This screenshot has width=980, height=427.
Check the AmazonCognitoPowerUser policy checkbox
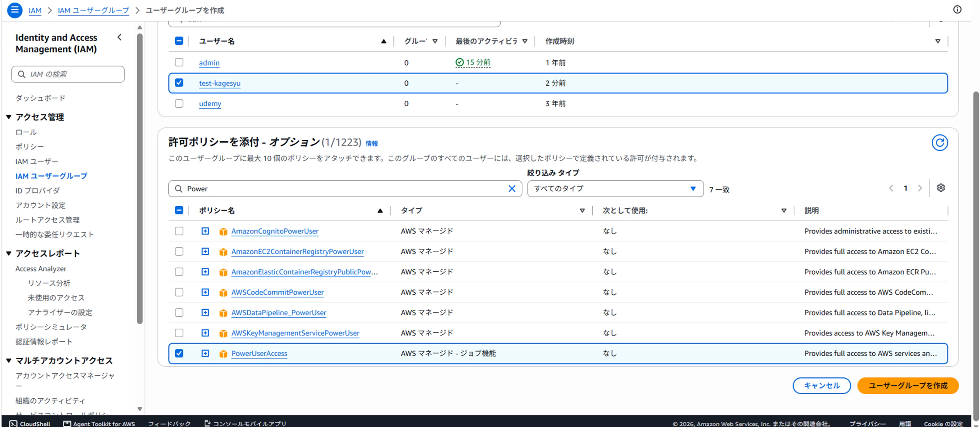click(x=179, y=231)
